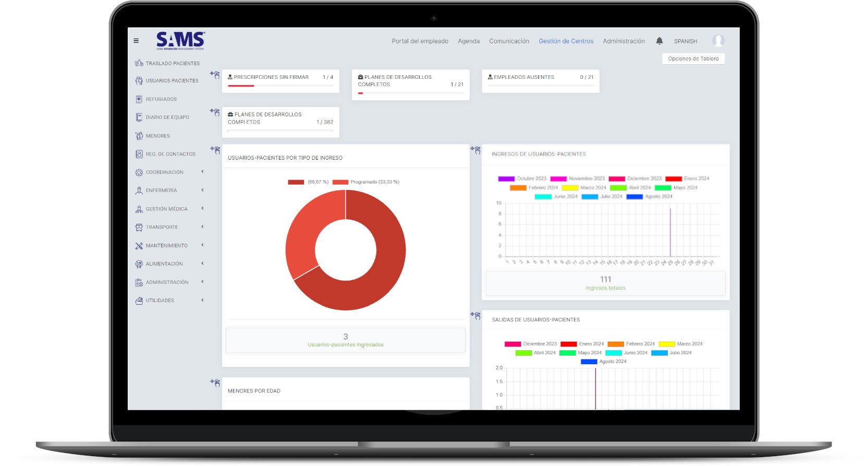Open the Prescripciones sin firmar card
Viewport: 868px width, 466px height.
pos(280,81)
